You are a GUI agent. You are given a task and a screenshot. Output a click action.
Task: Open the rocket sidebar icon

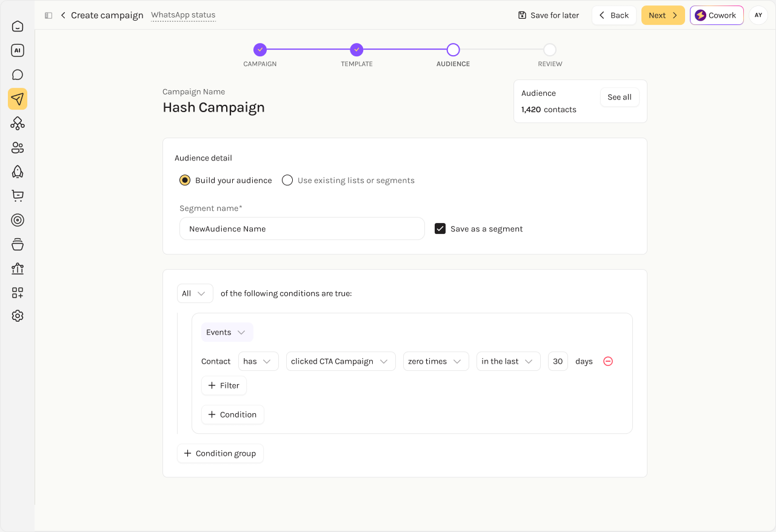(x=18, y=171)
